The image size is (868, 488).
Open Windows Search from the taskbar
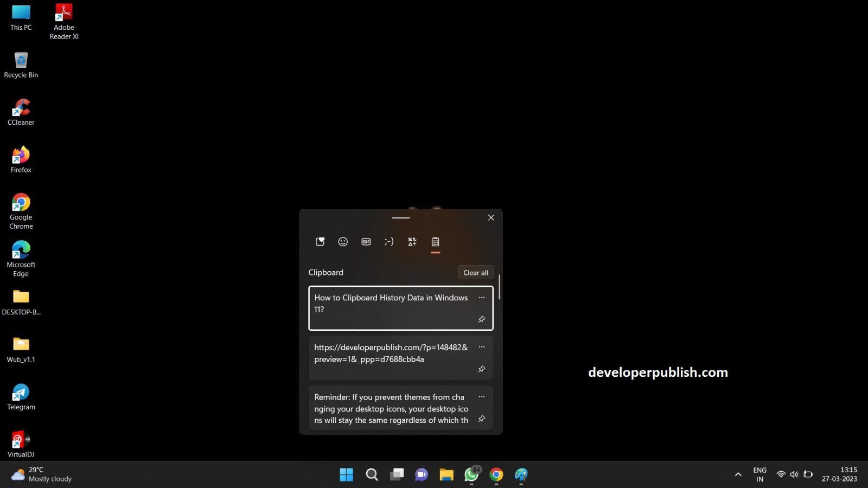pos(372,474)
